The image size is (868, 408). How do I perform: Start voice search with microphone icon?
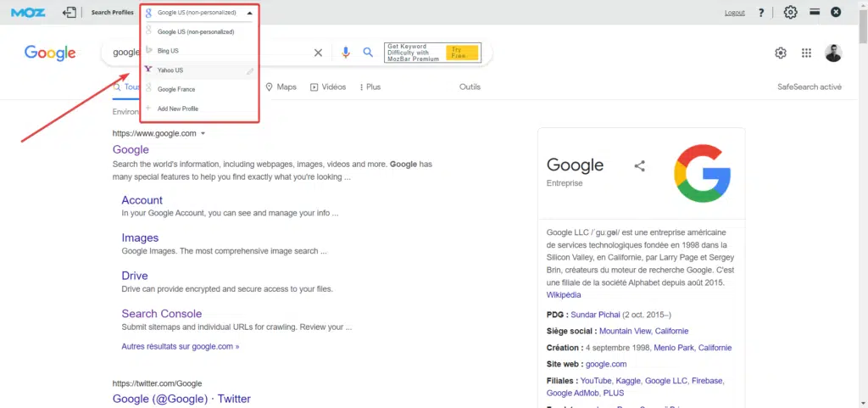346,53
